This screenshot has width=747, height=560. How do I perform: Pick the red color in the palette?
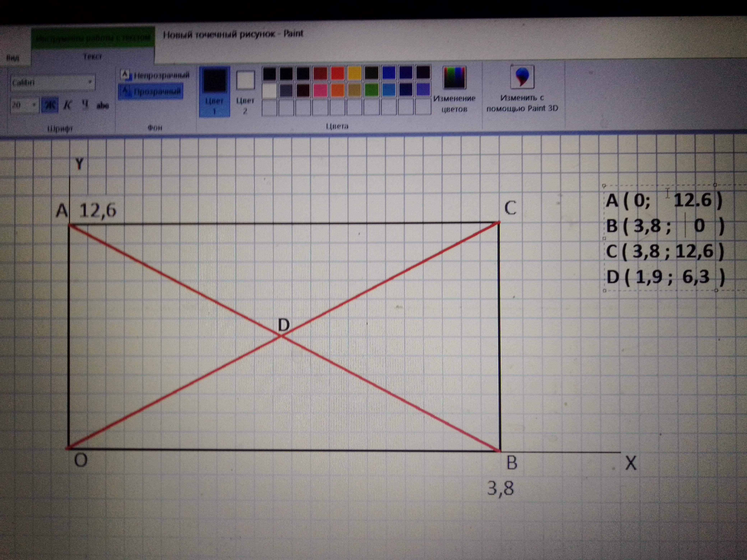[x=337, y=73]
